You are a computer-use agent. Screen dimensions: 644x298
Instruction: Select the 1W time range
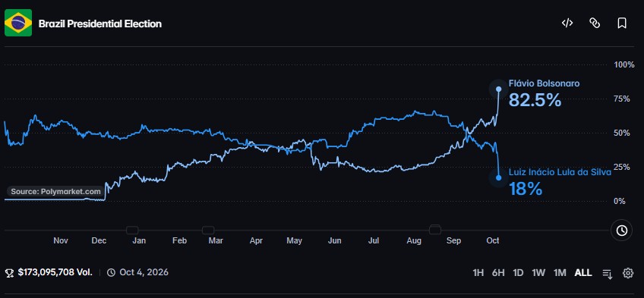[x=538, y=273]
